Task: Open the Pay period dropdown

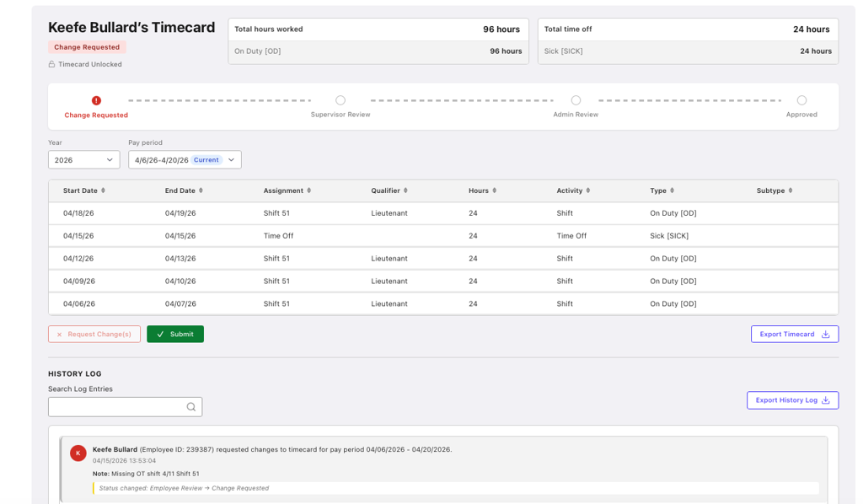Action: tap(185, 160)
